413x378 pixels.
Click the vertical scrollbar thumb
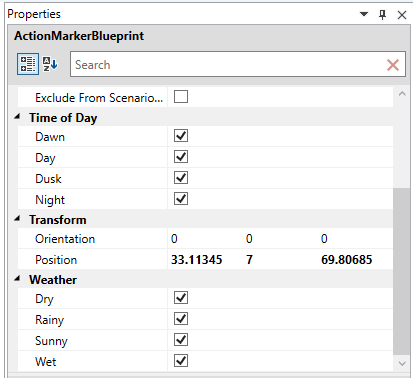point(402,271)
